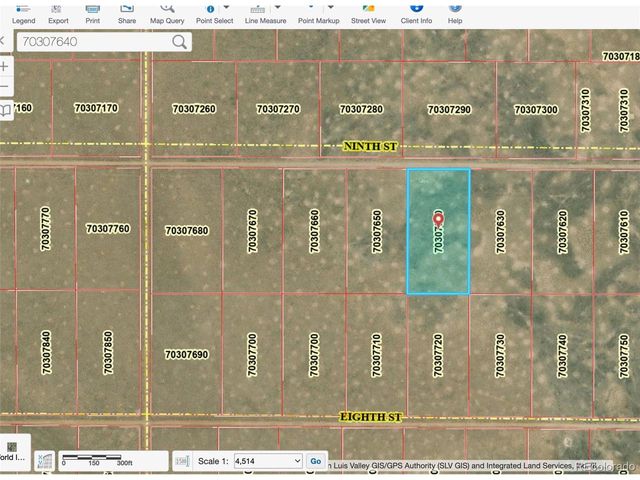Open the map book icon below zoom
The image size is (640, 480).
(6, 110)
